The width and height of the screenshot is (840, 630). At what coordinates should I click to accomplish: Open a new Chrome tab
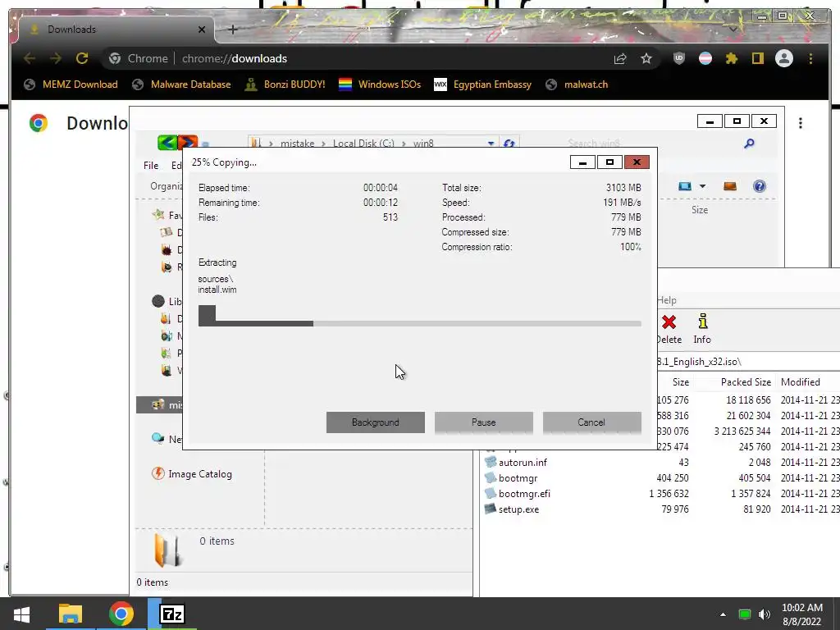tap(232, 30)
